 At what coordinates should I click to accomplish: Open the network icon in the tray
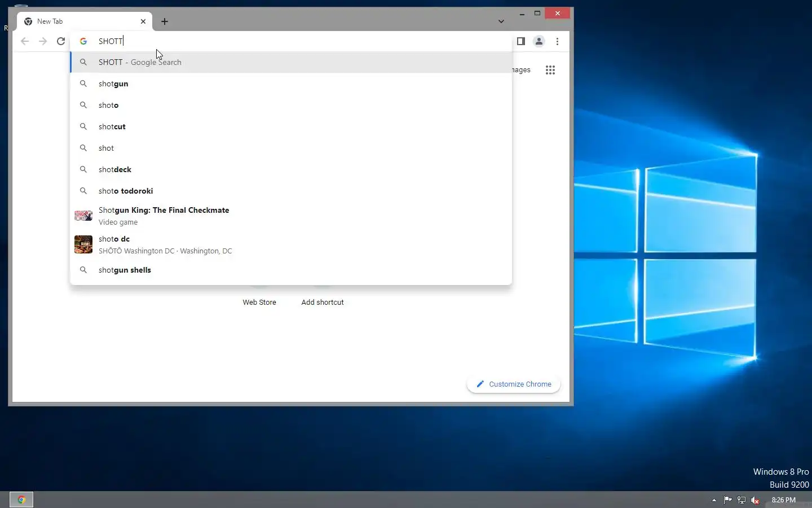(x=742, y=500)
